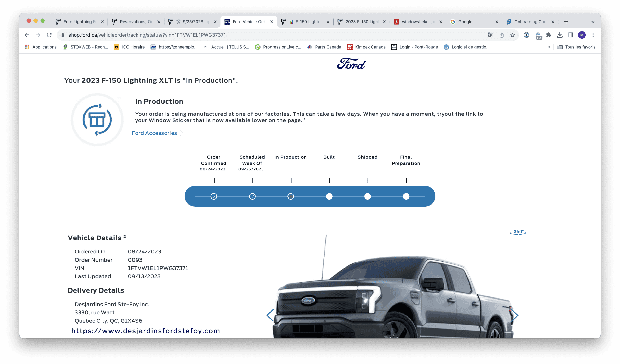The image size is (620, 364).
Task: Click the circular In Production stage icon
Action: click(x=290, y=196)
